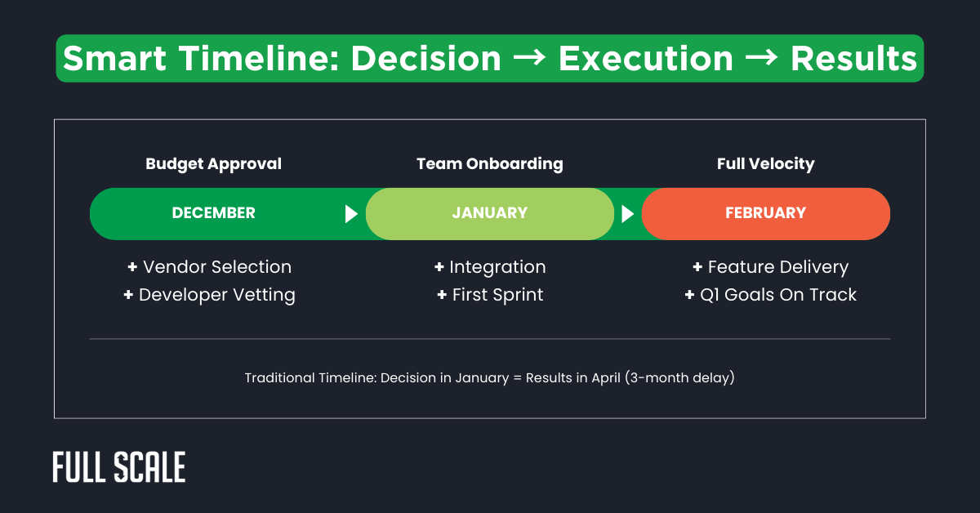The height and width of the screenshot is (513, 980).
Task: Click the Budget Approval heading
Action: tap(213, 164)
